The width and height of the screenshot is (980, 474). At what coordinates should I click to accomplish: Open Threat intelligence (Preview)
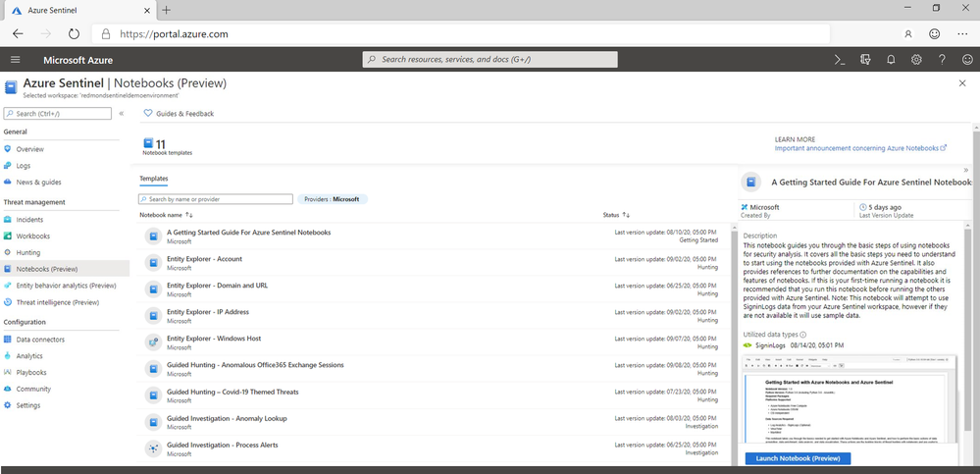[x=58, y=302]
